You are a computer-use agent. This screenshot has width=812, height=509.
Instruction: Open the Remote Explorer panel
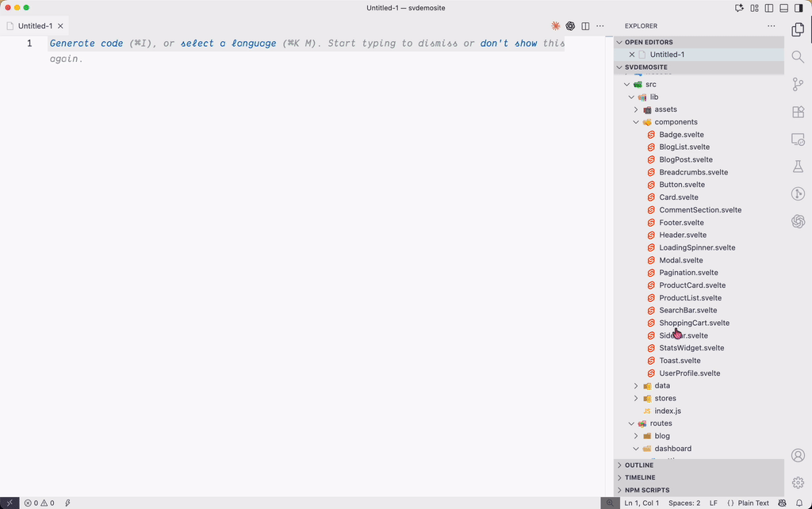[x=798, y=139]
